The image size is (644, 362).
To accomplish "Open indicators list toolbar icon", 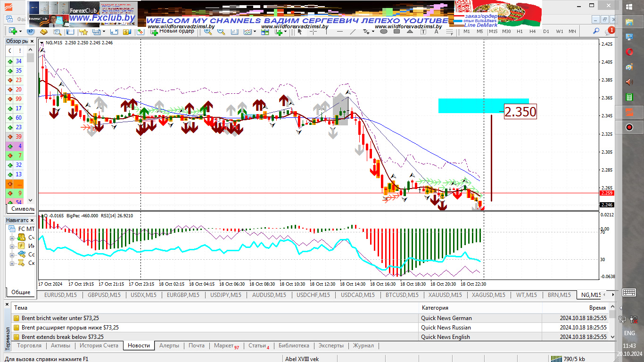I will click(279, 32).
